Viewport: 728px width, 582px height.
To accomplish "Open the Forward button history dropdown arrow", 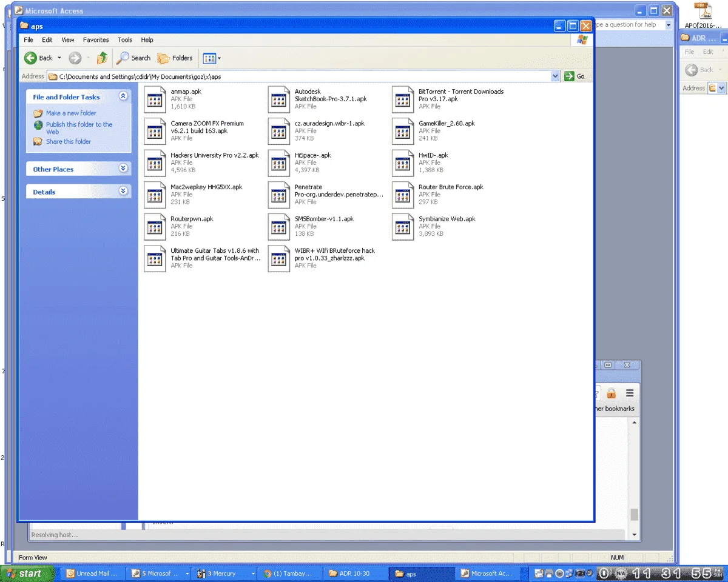I will pos(88,58).
